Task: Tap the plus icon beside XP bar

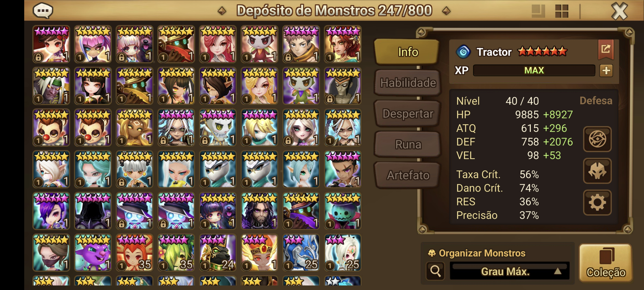Action: (x=606, y=71)
